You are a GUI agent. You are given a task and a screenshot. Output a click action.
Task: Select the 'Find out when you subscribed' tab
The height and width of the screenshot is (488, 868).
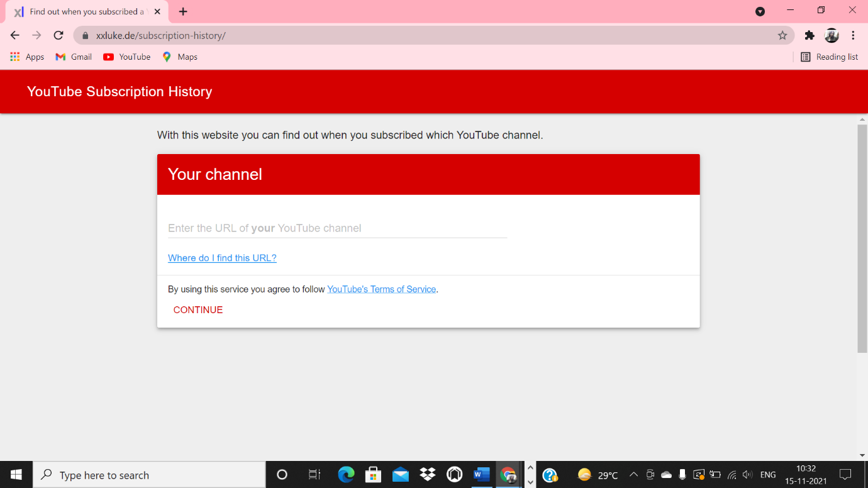coord(87,11)
